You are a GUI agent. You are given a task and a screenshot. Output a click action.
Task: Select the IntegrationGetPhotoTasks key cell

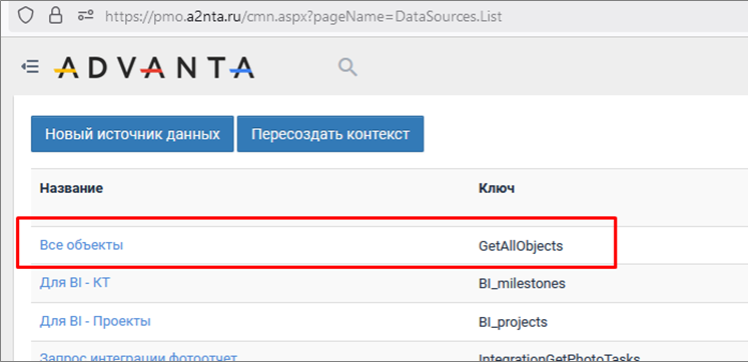559,357
